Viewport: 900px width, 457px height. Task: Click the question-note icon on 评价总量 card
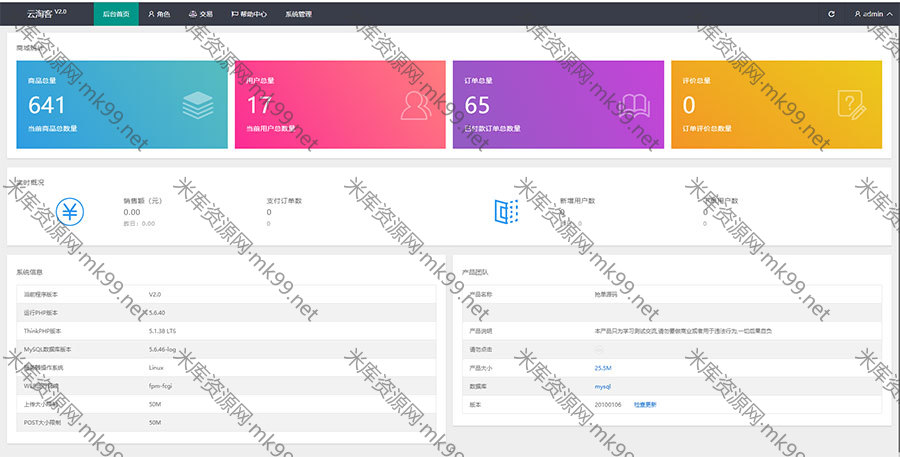click(x=852, y=105)
